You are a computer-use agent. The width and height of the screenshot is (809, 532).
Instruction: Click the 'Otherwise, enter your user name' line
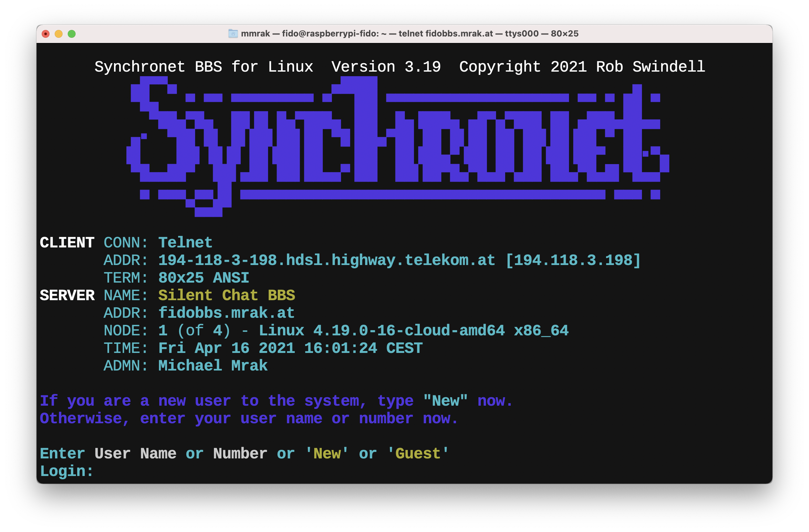click(x=249, y=418)
